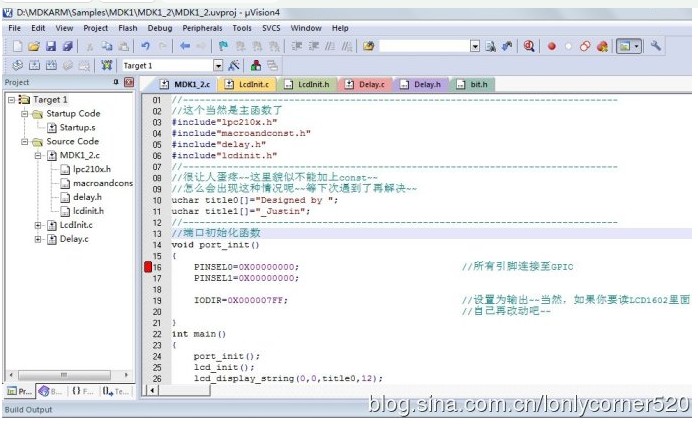Open Manage Components with the colored blocks icon
Viewport: 698px width, 424px height.
click(x=256, y=65)
